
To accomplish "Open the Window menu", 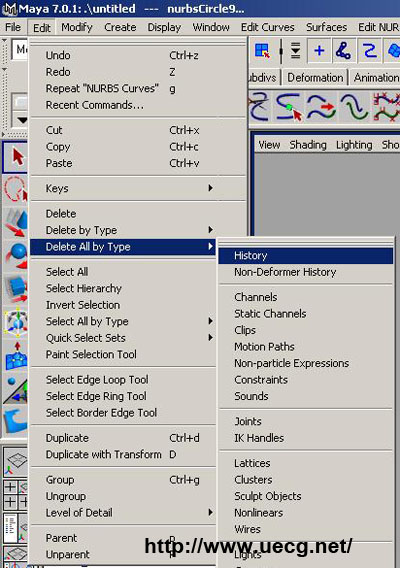I will [x=211, y=27].
